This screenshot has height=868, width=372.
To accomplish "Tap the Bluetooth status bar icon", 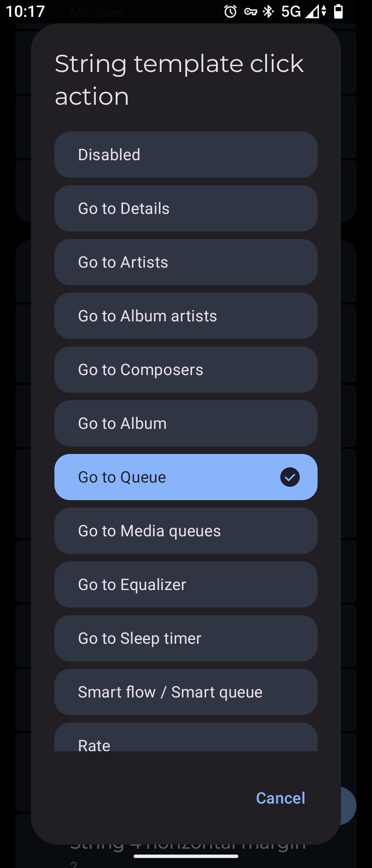I will point(268,12).
